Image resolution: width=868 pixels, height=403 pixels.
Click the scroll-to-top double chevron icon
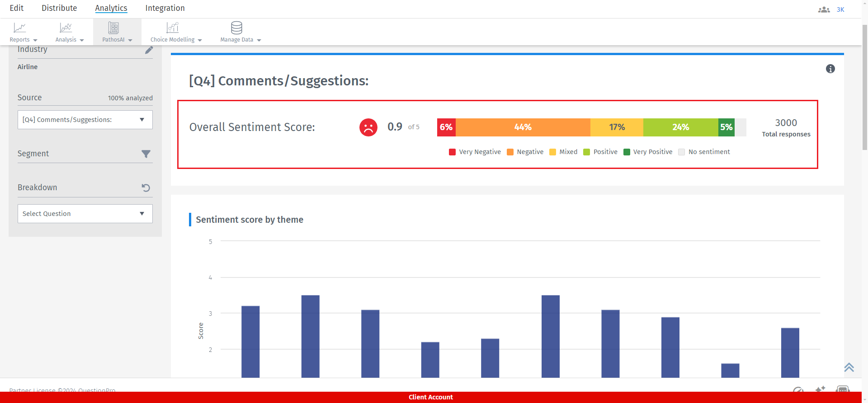[x=849, y=367]
